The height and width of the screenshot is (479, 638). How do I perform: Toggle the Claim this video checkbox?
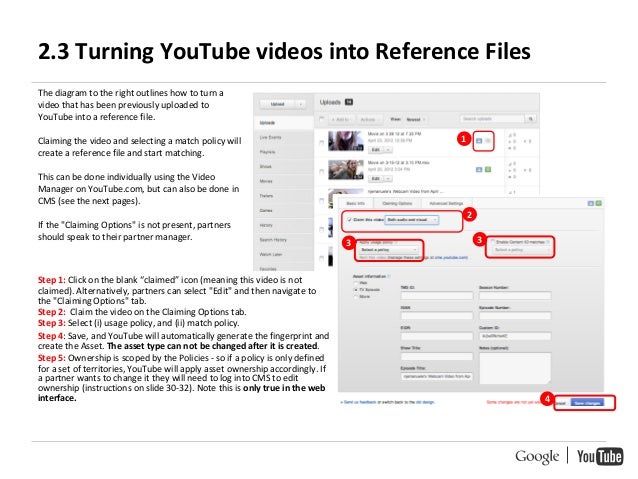[349, 220]
